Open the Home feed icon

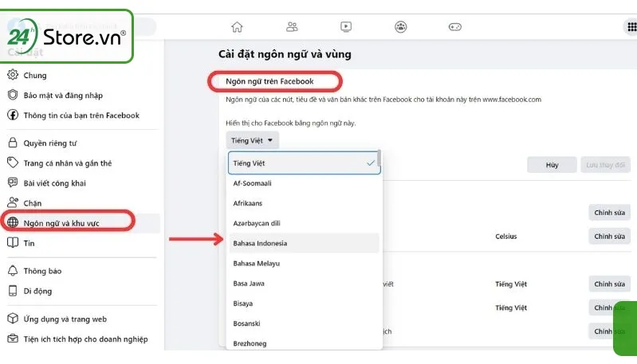237,26
